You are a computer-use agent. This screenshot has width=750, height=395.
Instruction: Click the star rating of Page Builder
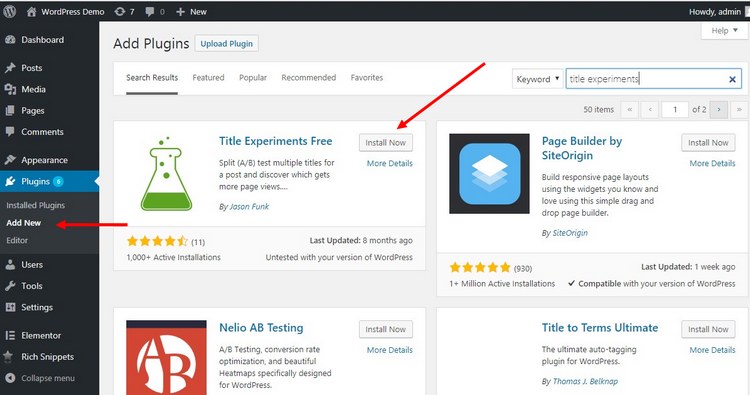(480, 267)
